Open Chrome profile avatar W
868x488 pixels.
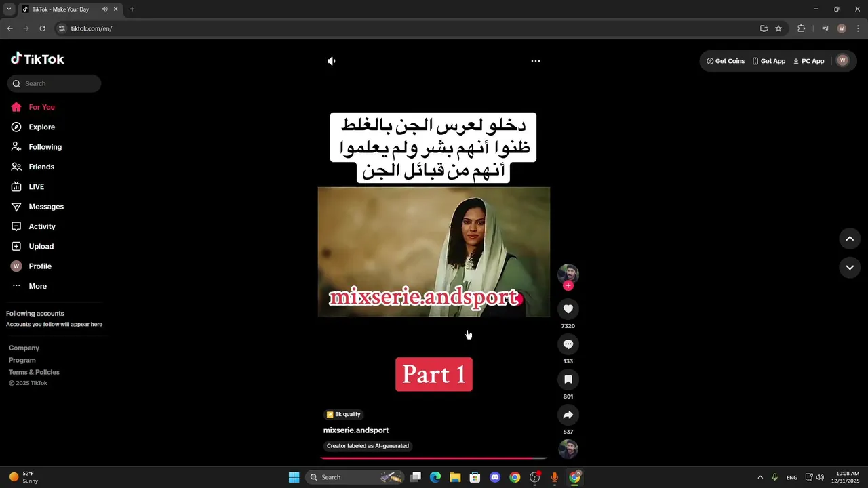(842, 28)
